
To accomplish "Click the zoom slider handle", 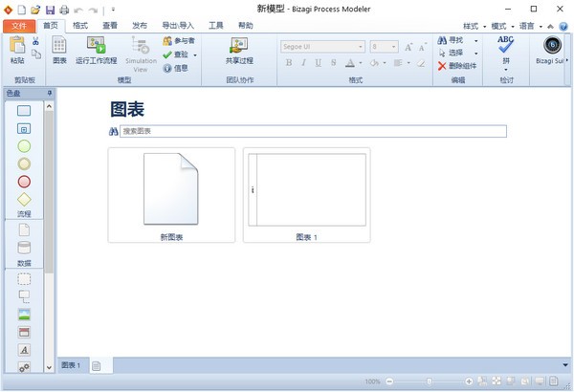I will tap(427, 381).
